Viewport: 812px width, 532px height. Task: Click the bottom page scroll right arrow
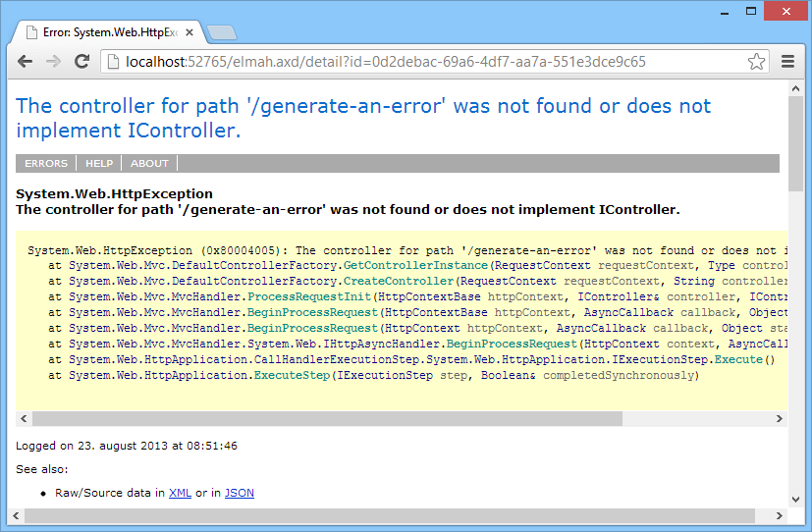pyautogui.click(x=780, y=515)
